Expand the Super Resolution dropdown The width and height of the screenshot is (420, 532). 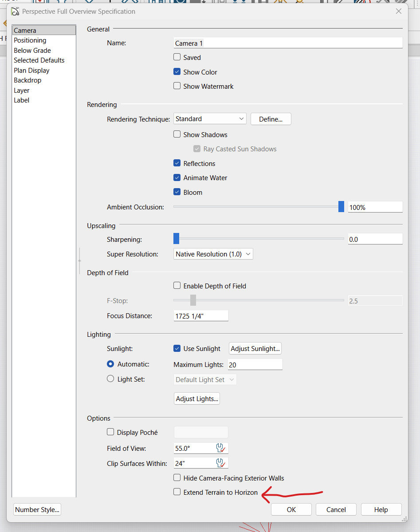(213, 254)
